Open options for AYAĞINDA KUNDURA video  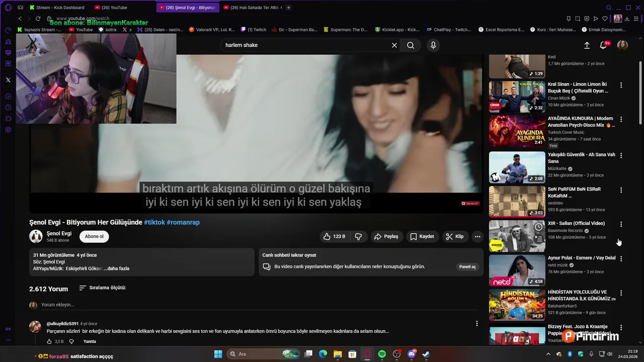pyautogui.click(x=621, y=120)
